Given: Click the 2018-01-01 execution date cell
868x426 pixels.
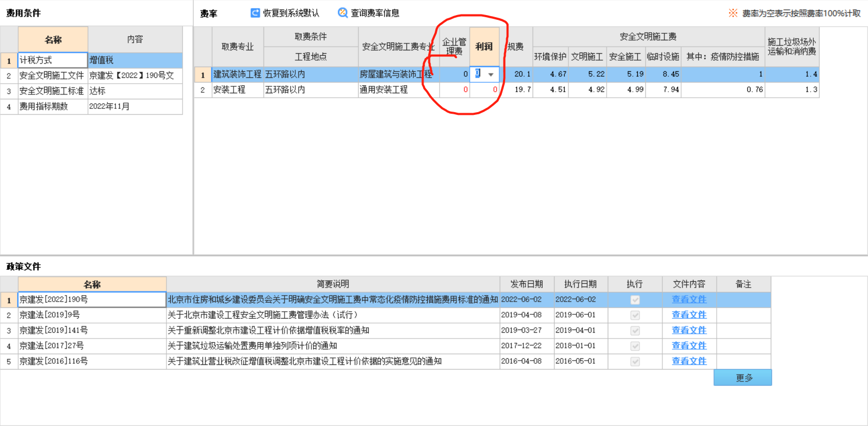Looking at the screenshot, I should (x=581, y=346).
